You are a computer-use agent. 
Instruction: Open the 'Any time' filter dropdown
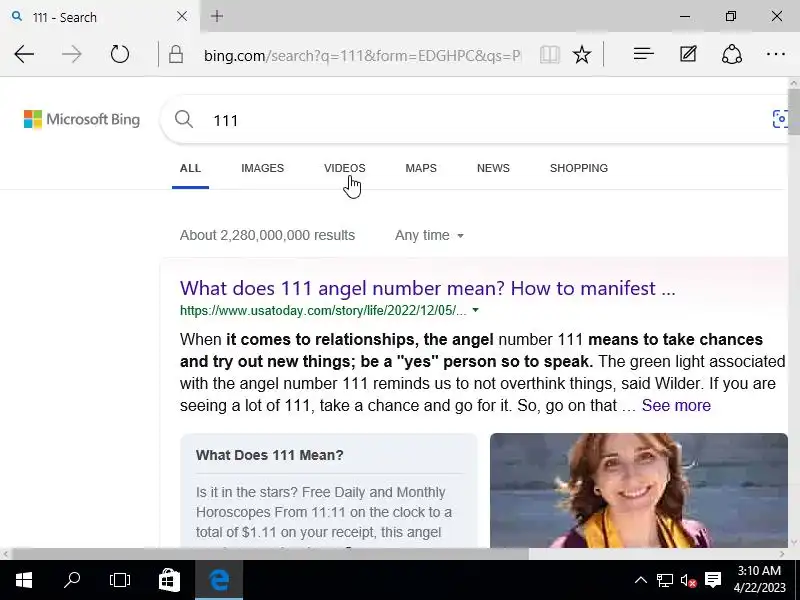click(x=429, y=235)
